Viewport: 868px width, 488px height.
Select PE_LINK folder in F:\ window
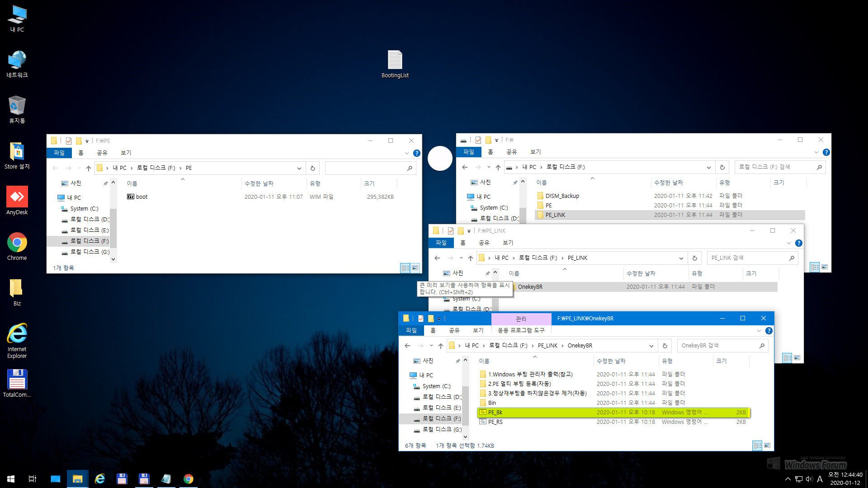pos(670,215)
